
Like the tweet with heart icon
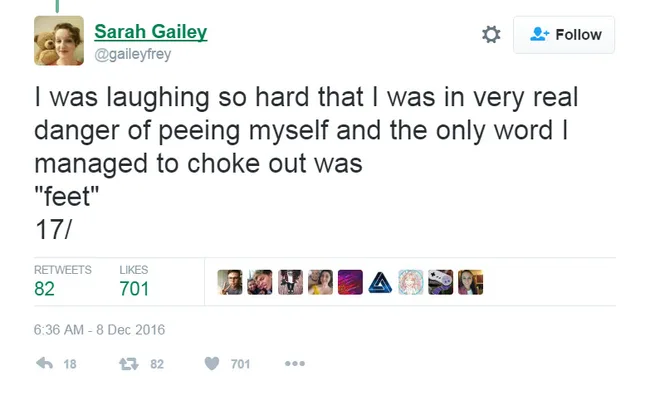click(212, 364)
